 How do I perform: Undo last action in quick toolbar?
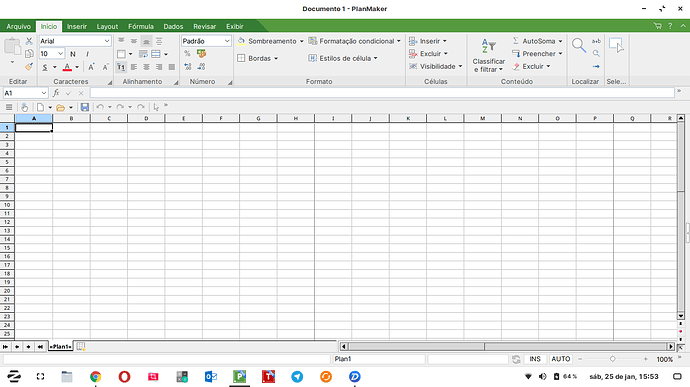[100, 107]
